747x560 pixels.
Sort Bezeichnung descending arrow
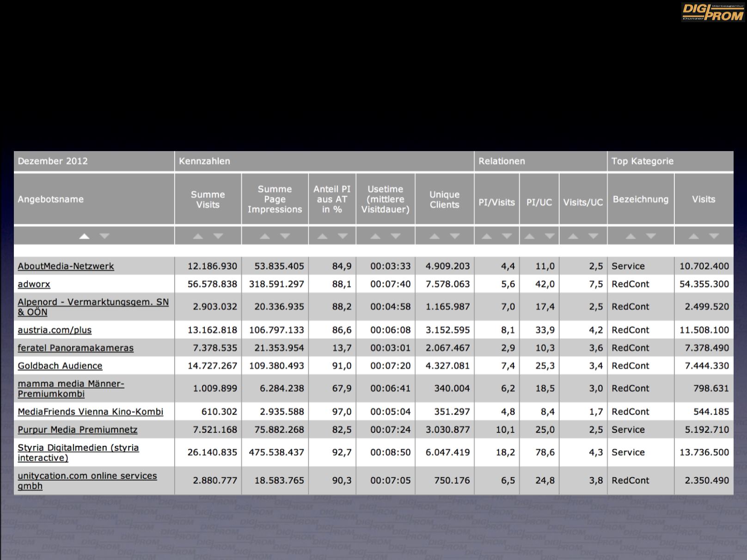tap(651, 236)
